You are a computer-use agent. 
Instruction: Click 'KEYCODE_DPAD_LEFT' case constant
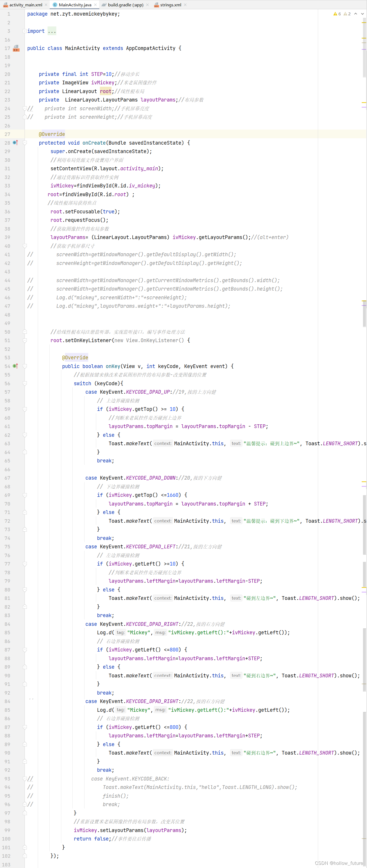151,546
